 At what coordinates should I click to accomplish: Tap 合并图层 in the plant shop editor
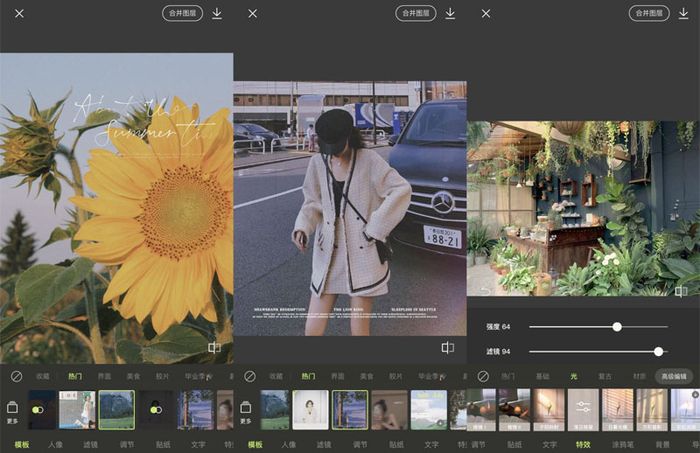point(649,13)
